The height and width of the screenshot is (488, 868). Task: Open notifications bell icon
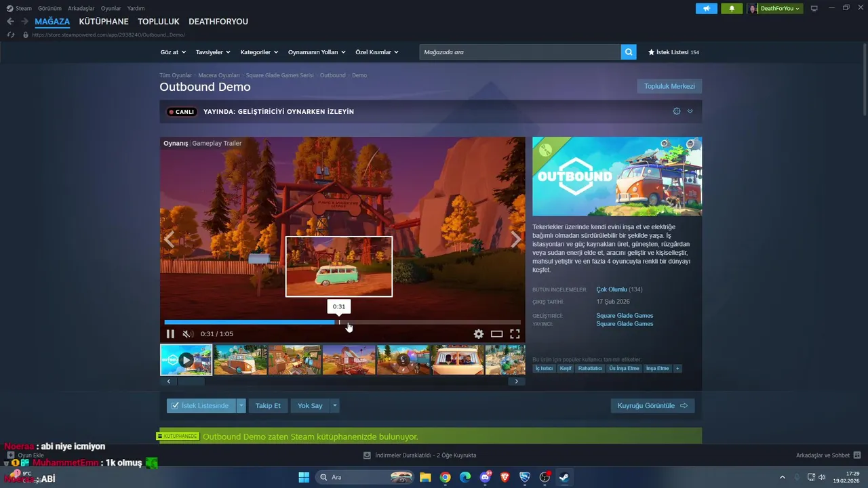click(x=732, y=8)
